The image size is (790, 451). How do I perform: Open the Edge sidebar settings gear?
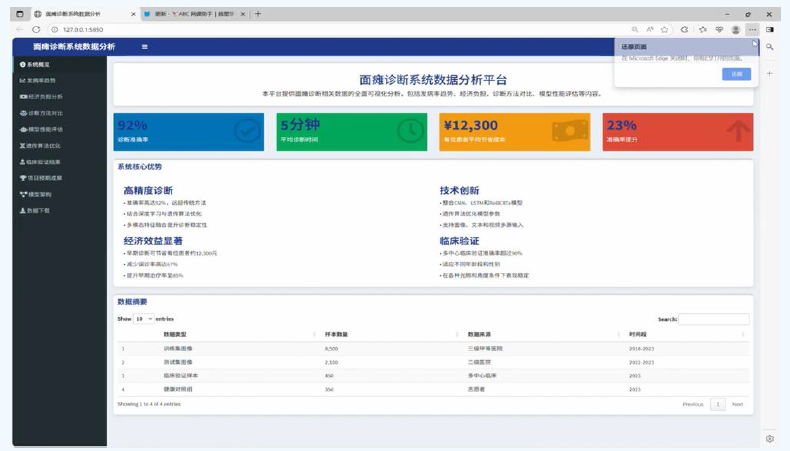tap(770, 439)
